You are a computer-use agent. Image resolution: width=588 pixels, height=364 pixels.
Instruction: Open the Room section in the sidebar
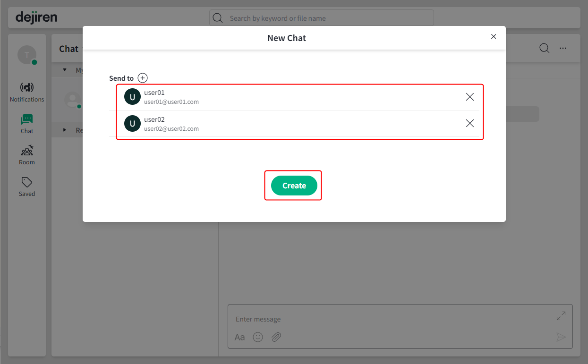(27, 155)
